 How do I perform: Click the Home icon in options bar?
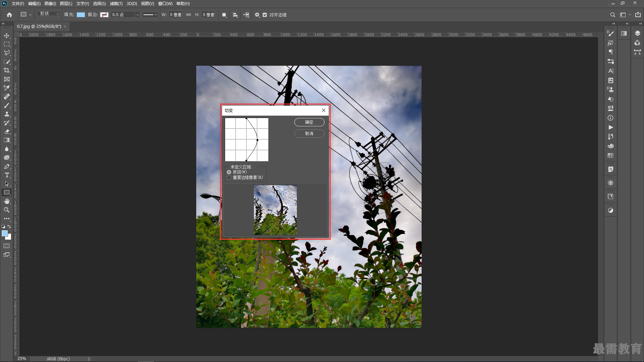[x=9, y=15]
